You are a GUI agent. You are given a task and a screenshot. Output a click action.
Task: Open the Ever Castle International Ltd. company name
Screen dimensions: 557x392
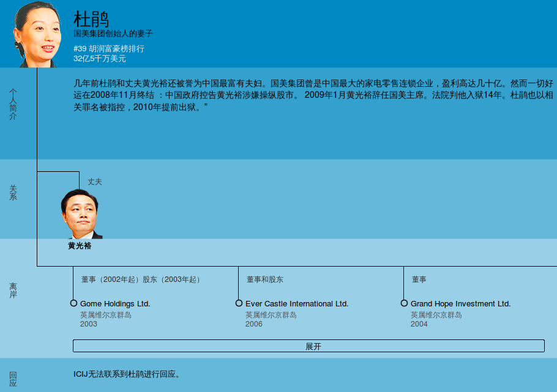coord(297,304)
